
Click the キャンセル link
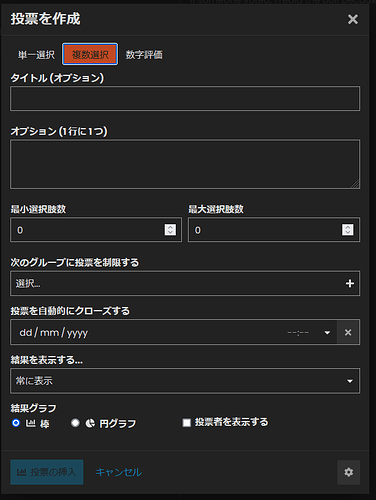(119, 472)
